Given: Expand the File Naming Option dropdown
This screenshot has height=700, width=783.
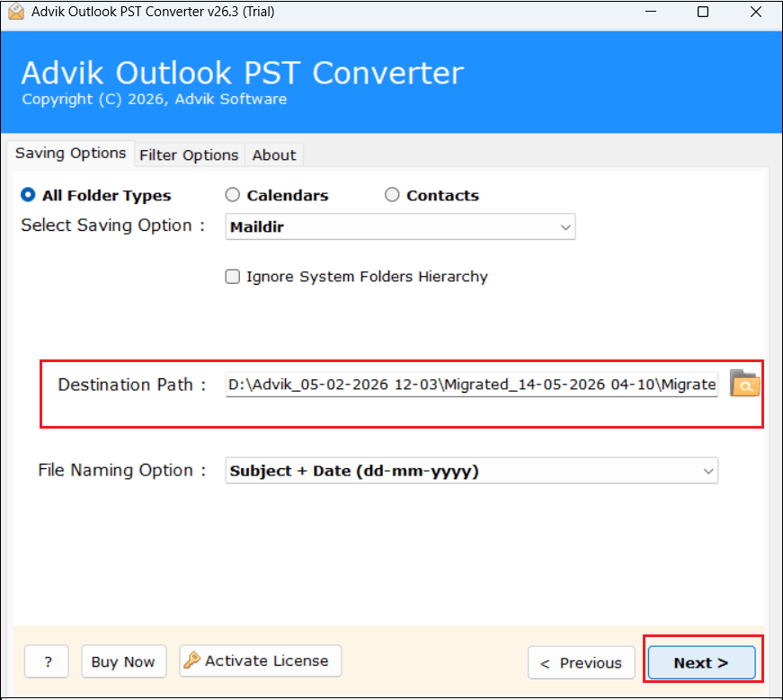Looking at the screenshot, I should [x=471, y=470].
